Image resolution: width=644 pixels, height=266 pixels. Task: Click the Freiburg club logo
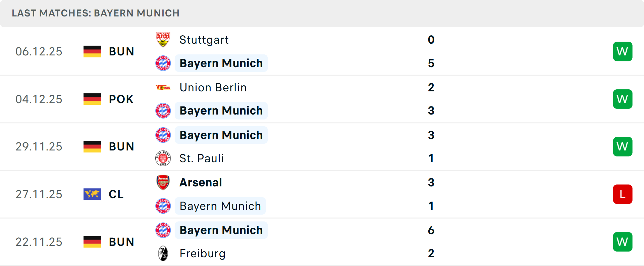pos(163,254)
